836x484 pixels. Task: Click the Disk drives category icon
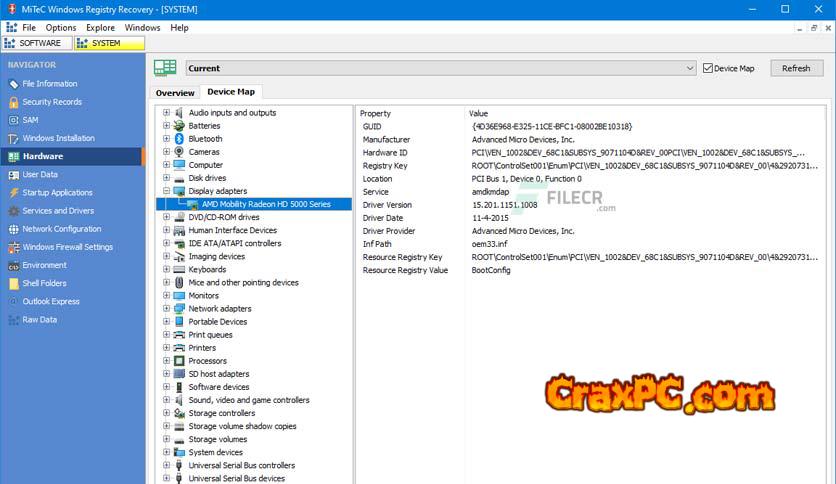[x=179, y=178]
